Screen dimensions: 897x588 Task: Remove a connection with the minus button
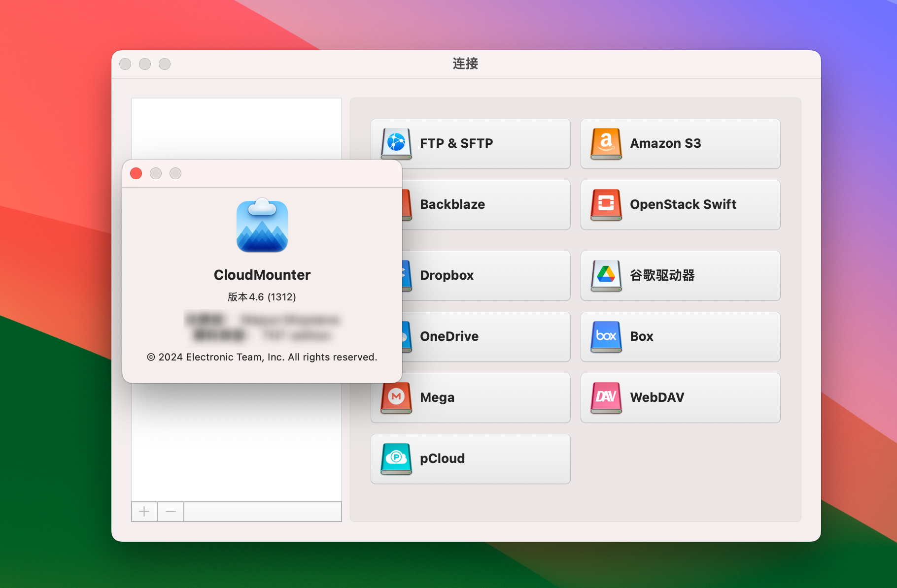click(x=170, y=512)
